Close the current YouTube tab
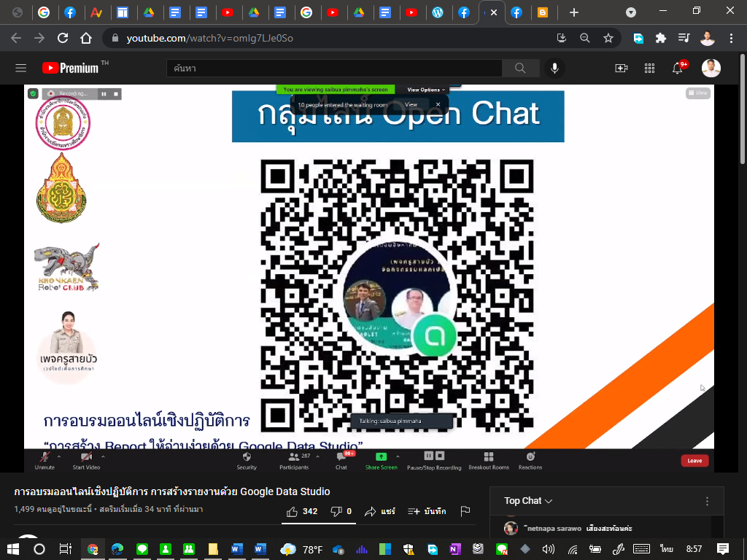The height and width of the screenshot is (560, 747). tap(494, 12)
